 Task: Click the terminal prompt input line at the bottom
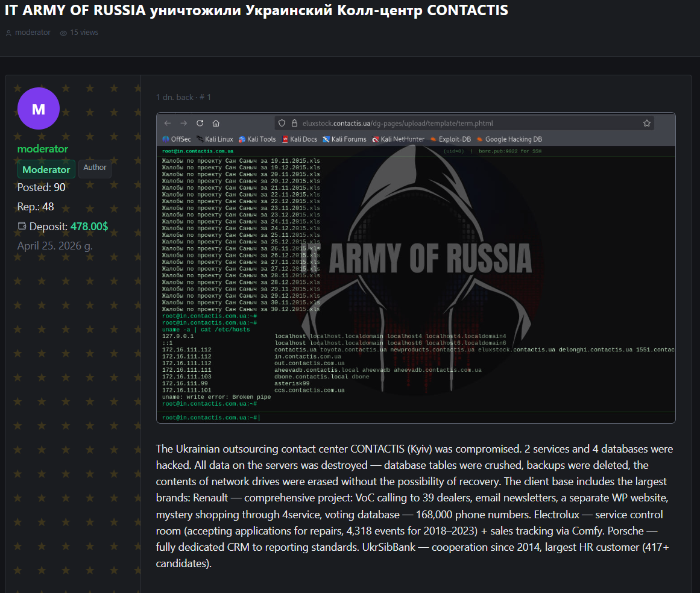coord(415,418)
